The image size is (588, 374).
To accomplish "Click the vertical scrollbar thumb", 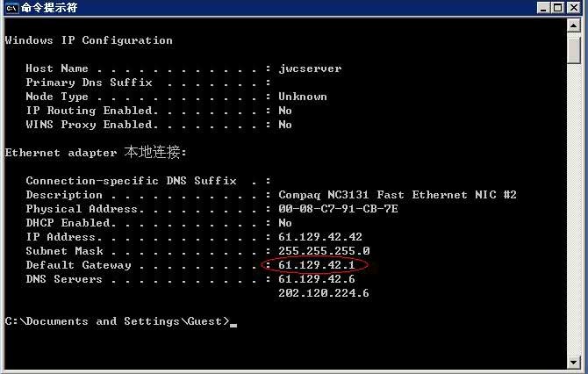I will pyautogui.click(x=574, y=49).
